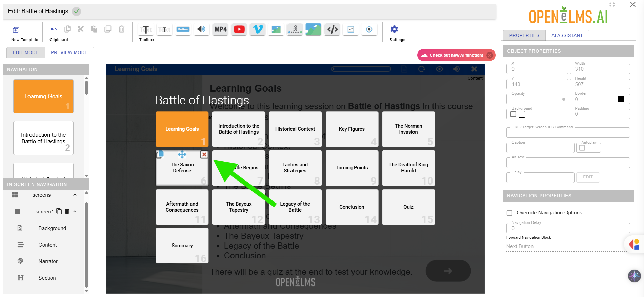Viewport: 644px width, 297px height.
Task: Select the Properties tab
Action: point(524,35)
